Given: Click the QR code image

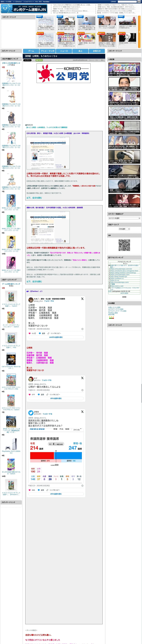Looking at the screenshot, I should 124,245.
